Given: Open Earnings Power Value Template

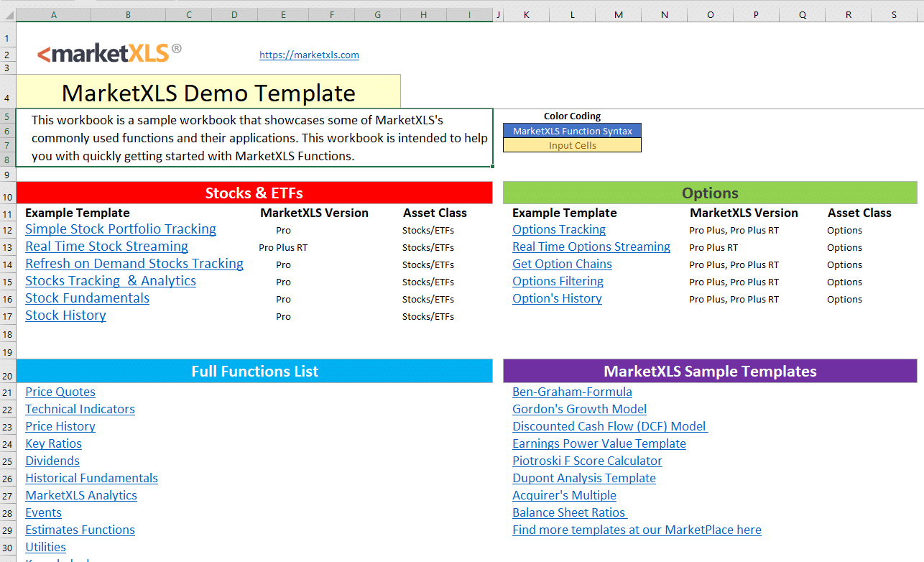Looking at the screenshot, I should point(599,443).
